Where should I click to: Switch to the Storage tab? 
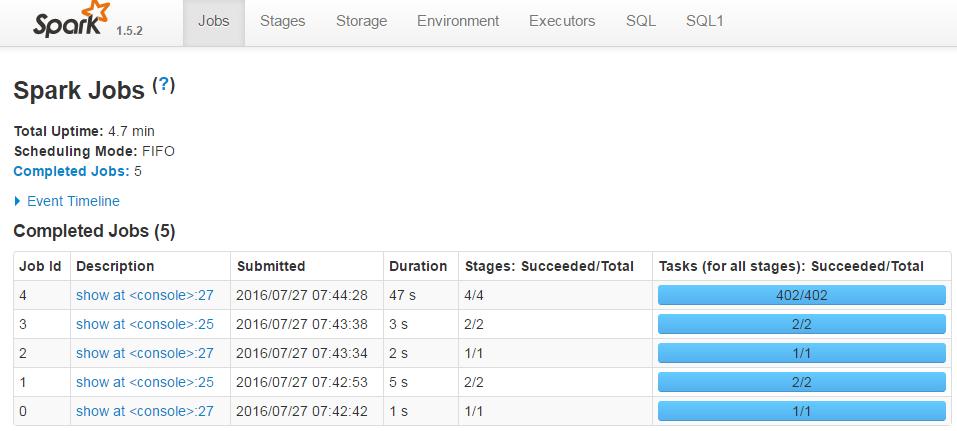(x=361, y=21)
